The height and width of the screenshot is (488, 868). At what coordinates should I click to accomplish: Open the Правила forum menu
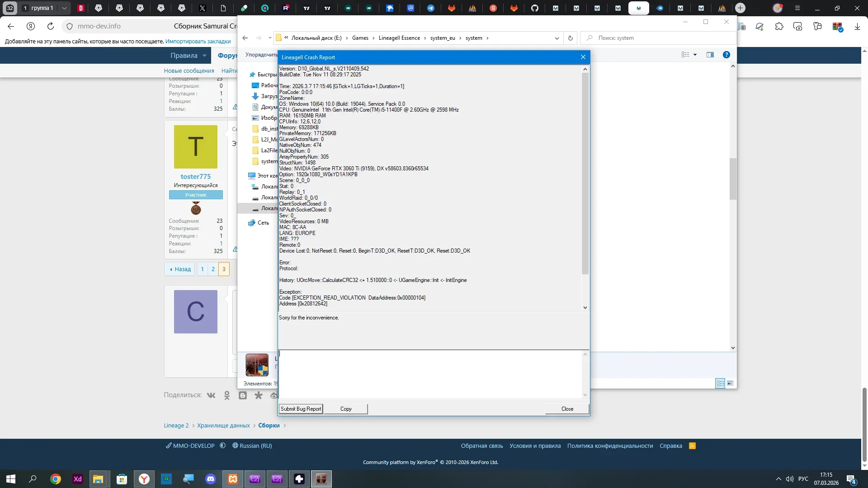coord(184,56)
